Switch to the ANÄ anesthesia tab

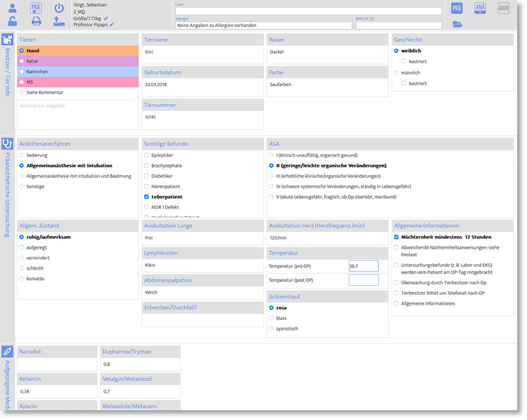tap(480, 8)
